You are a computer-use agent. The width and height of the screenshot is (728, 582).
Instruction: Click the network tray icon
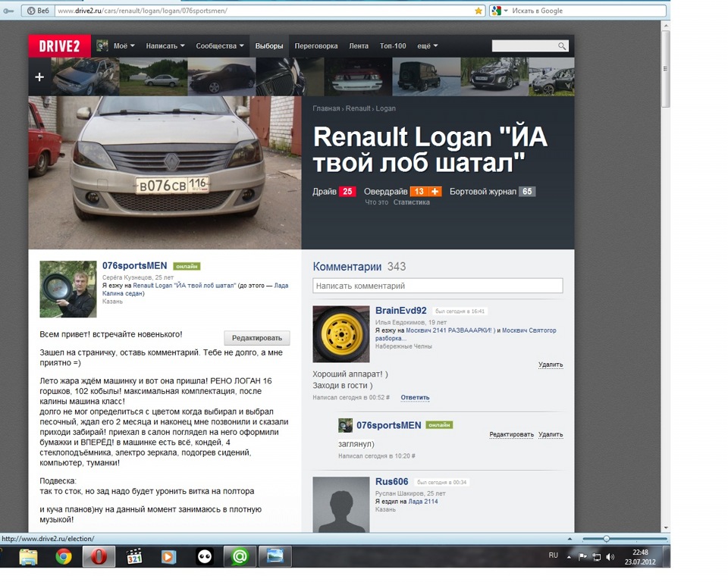point(597,556)
